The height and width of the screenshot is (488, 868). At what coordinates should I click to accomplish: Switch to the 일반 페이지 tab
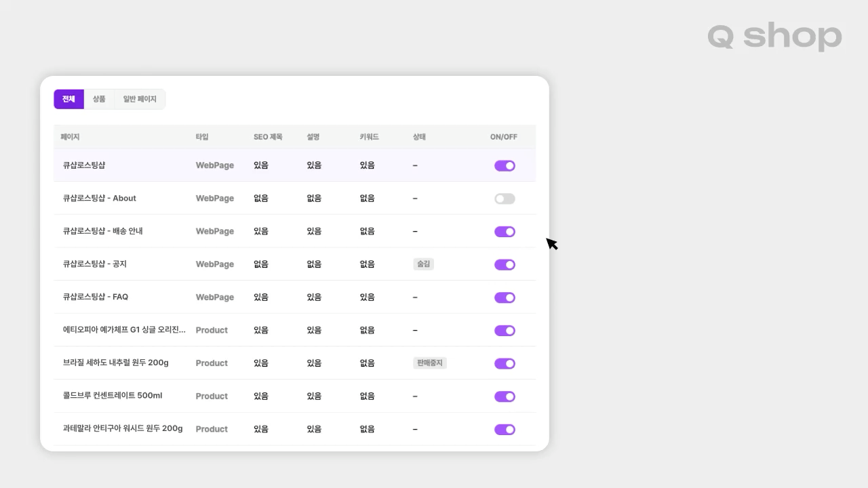pyautogui.click(x=140, y=99)
